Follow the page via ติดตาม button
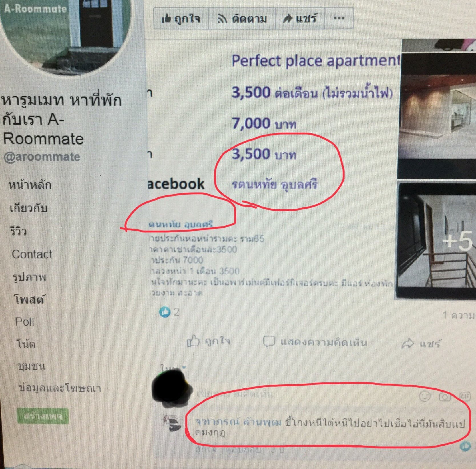476x469 pixels. click(242, 19)
